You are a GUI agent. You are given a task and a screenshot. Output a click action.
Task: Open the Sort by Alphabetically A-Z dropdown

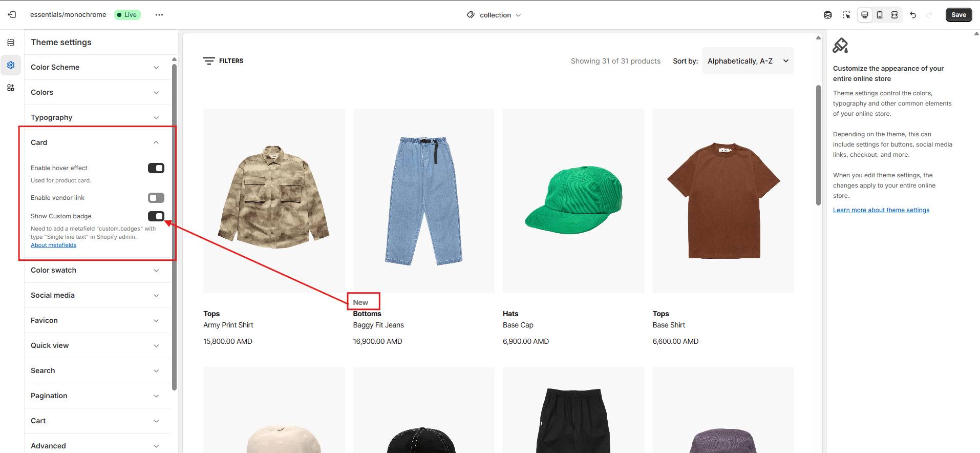(748, 61)
